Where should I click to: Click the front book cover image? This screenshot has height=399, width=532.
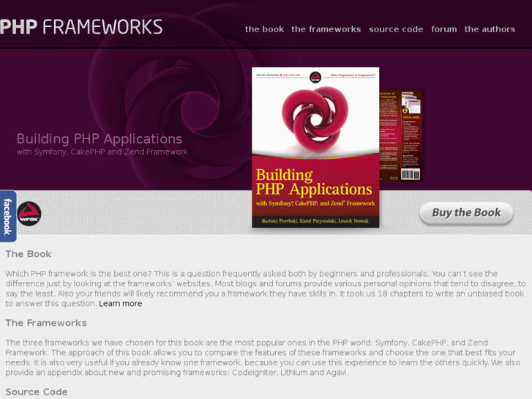315,147
